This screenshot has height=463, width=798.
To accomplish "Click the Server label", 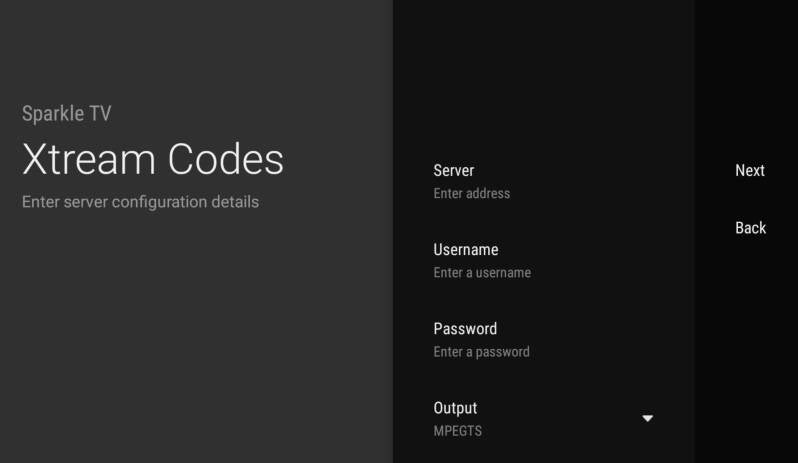I will click(454, 171).
